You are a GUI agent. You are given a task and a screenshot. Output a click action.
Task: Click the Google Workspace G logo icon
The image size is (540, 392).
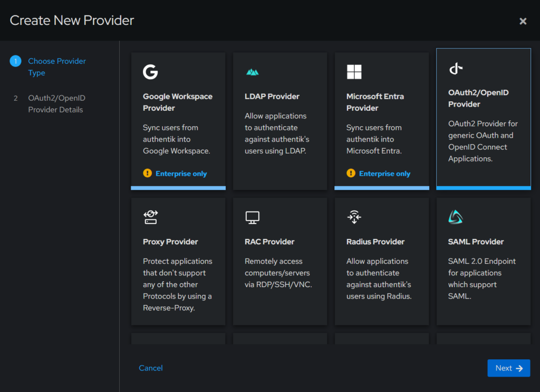(x=150, y=72)
